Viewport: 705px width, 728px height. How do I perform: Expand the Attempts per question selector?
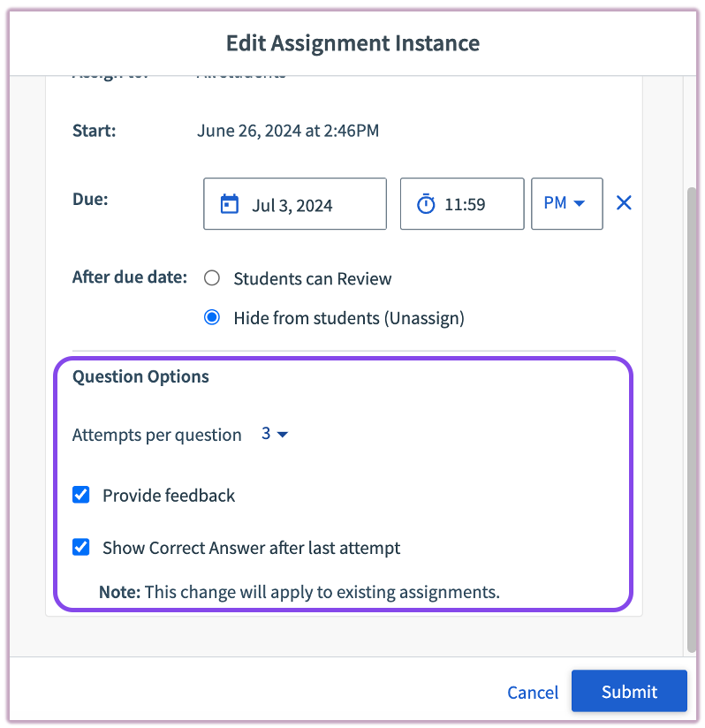click(272, 434)
